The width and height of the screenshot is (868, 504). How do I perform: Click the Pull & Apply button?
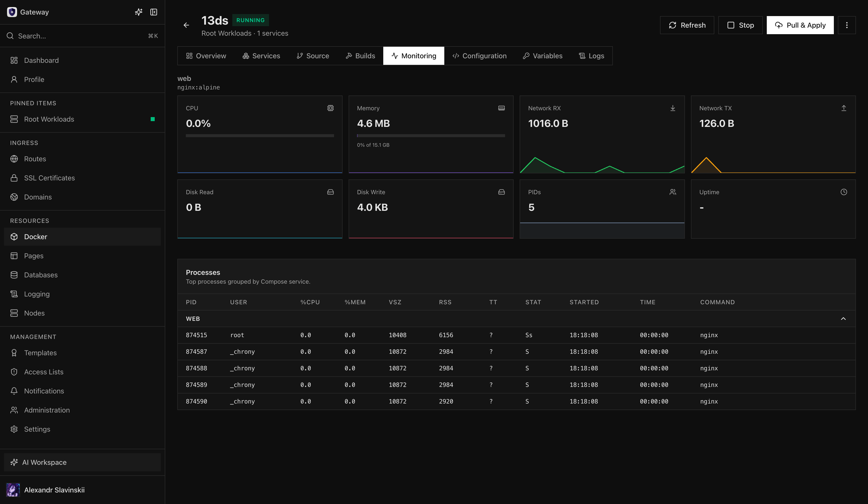point(800,25)
